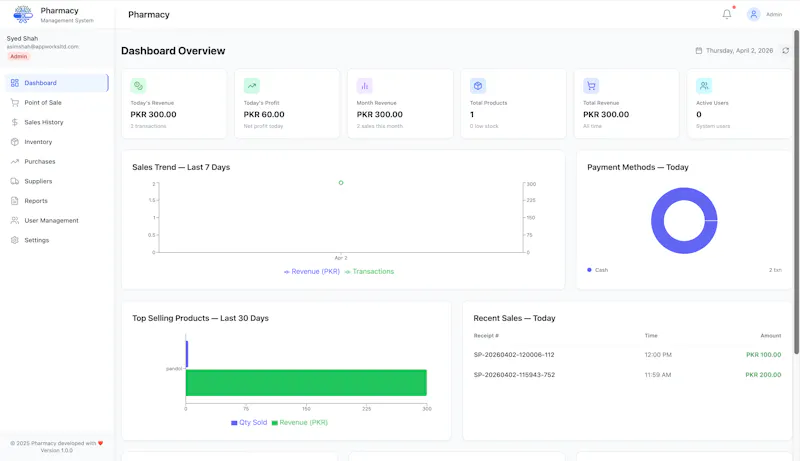Viewport: 800px width, 461px height.
Task: Open receipt SP-20260402-115943-752
Action: tap(514, 374)
